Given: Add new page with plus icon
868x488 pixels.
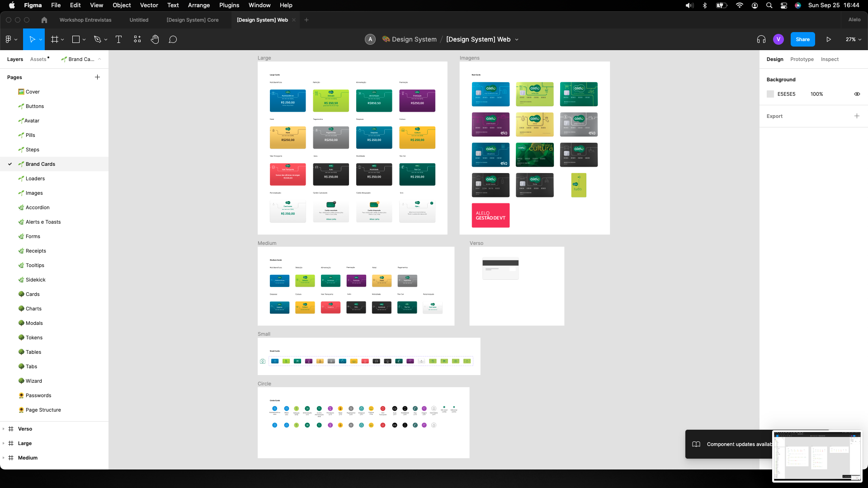Looking at the screenshot, I should pos(97,77).
